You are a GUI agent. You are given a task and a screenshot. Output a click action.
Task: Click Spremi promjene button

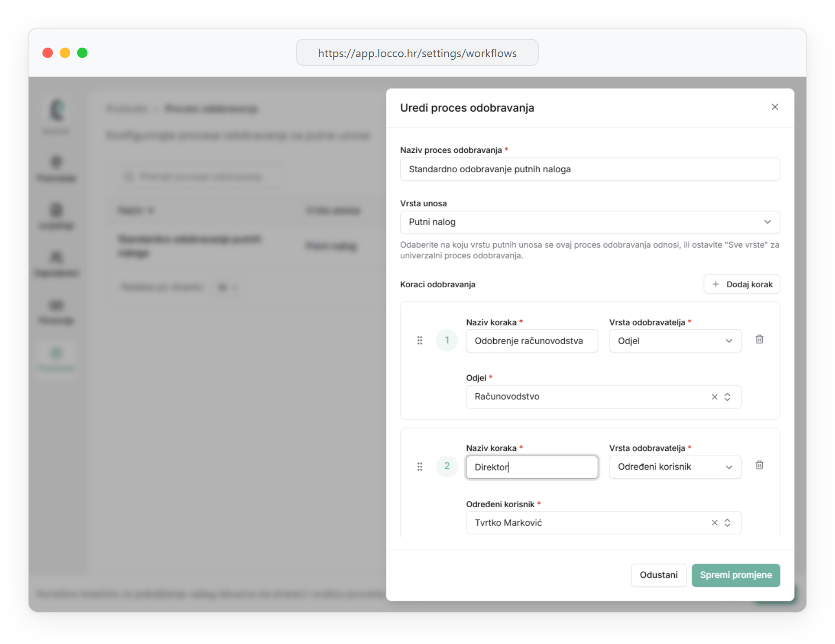735,575
